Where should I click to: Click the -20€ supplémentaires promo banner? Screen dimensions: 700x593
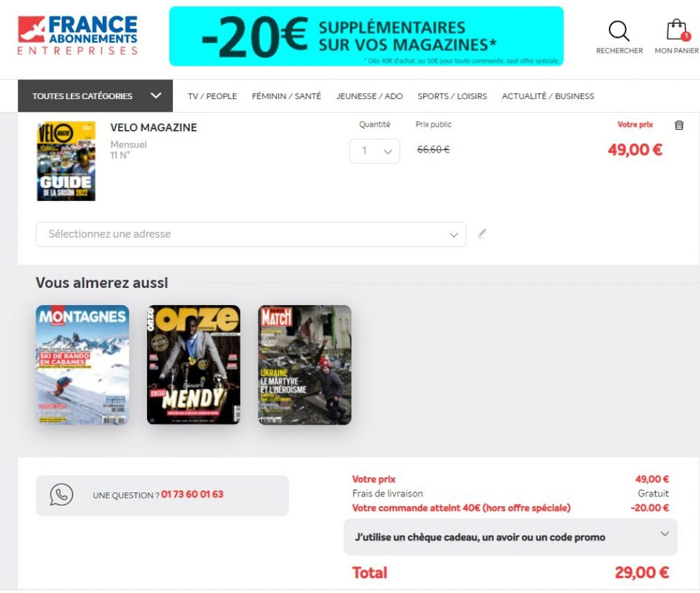pyautogui.click(x=366, y=36)
